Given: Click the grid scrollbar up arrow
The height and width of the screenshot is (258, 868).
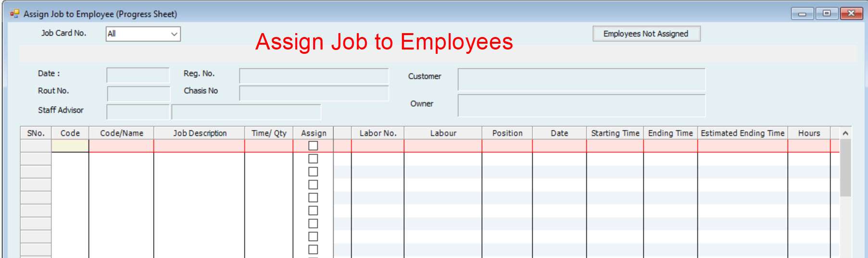Looking at the screenshot, I should tap(845, 133).
